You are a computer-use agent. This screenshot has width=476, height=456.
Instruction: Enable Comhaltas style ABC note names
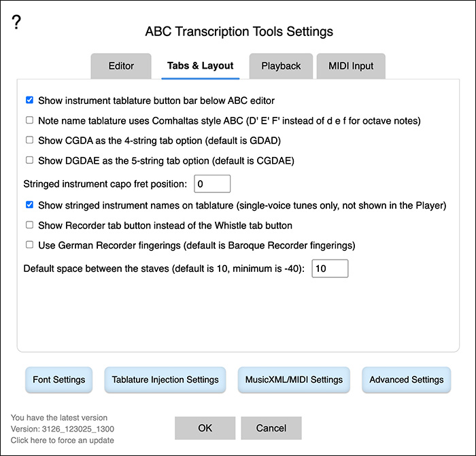click(30, 120)
